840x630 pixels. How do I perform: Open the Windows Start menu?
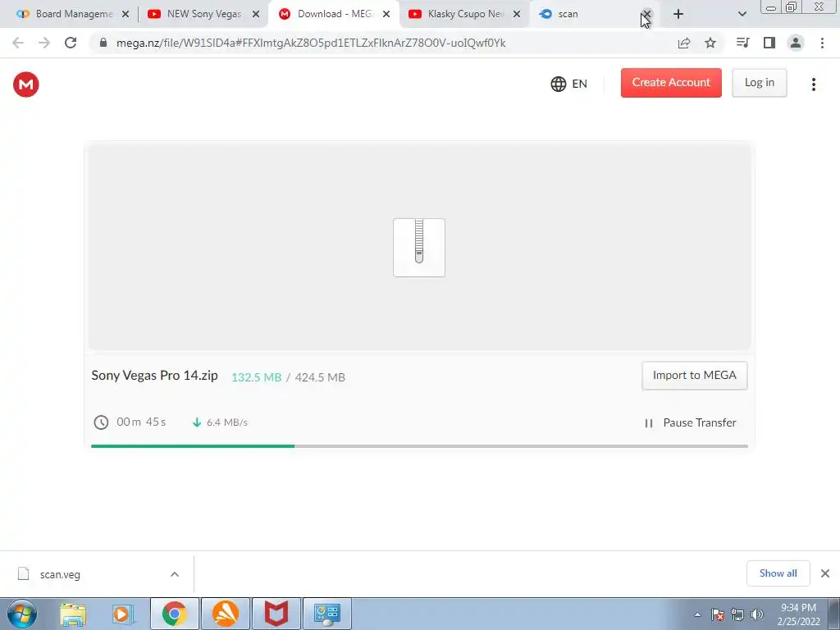point(22,614)
